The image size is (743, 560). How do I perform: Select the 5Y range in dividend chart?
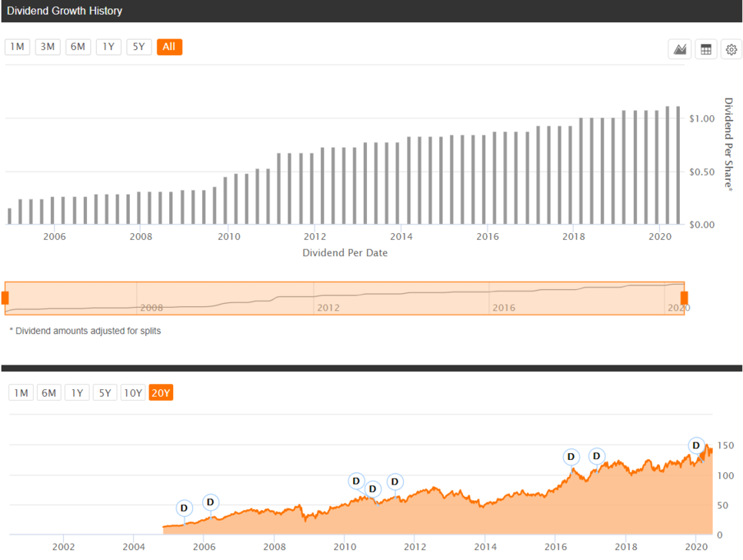click(139, 47)
